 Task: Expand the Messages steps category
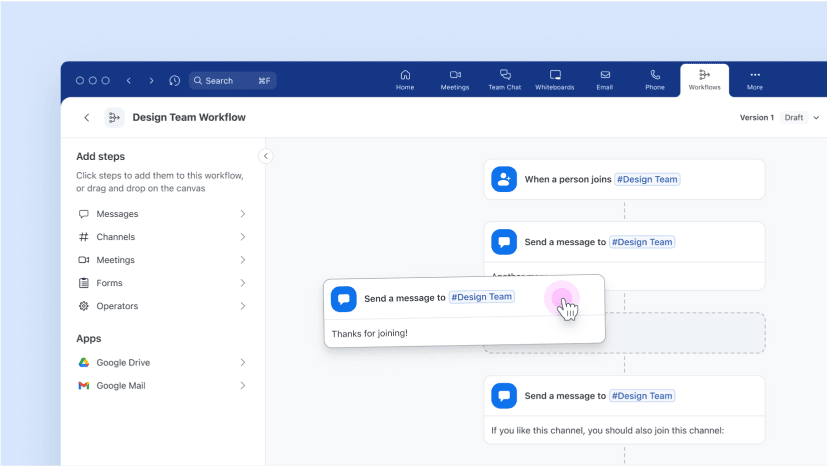162,214
